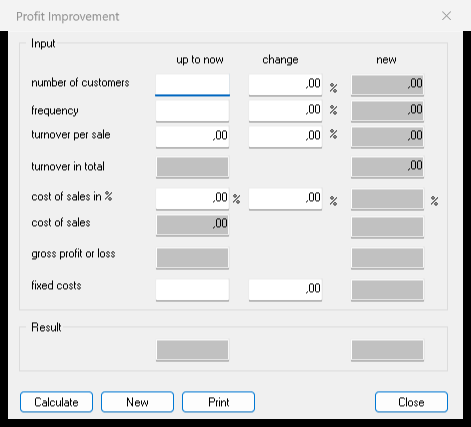Select turnover per sale change field
Viewport: 471px width, 427px height.
tap(285, 137)
